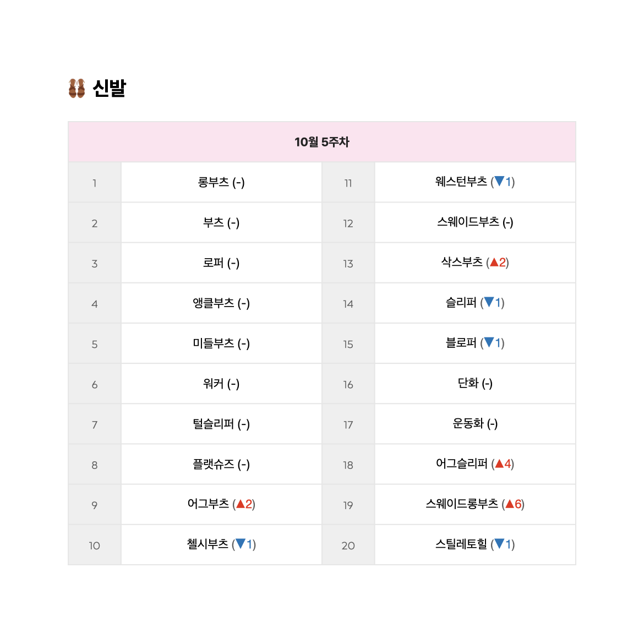Click the blue down arrow beside 슬리퍼

click(489, 302)
